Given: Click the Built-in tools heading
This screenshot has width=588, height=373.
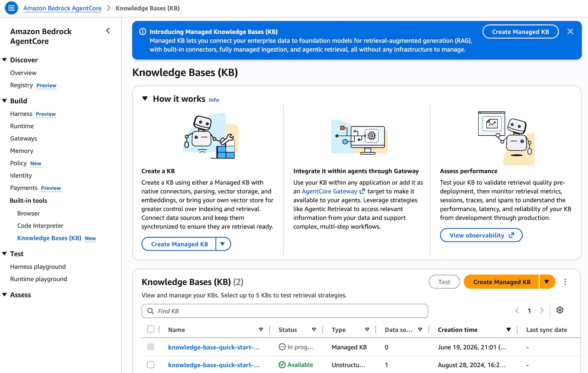Looking at the screenshot, I should point(28,200).
